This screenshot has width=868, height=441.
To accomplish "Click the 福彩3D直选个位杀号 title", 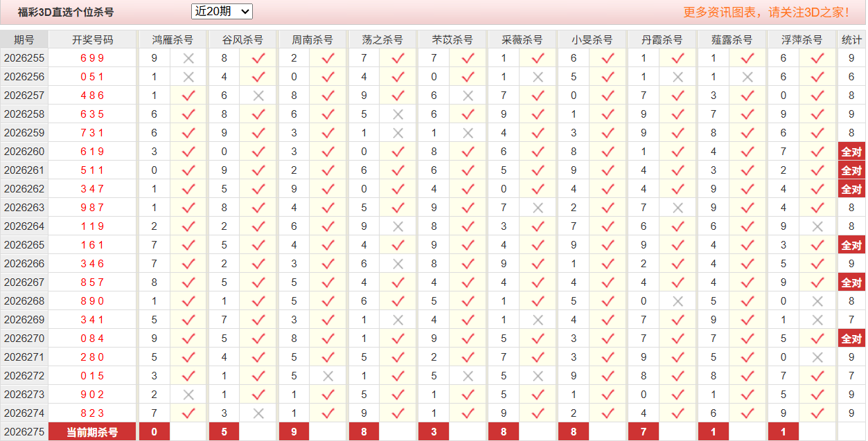I will pos(66,12).
